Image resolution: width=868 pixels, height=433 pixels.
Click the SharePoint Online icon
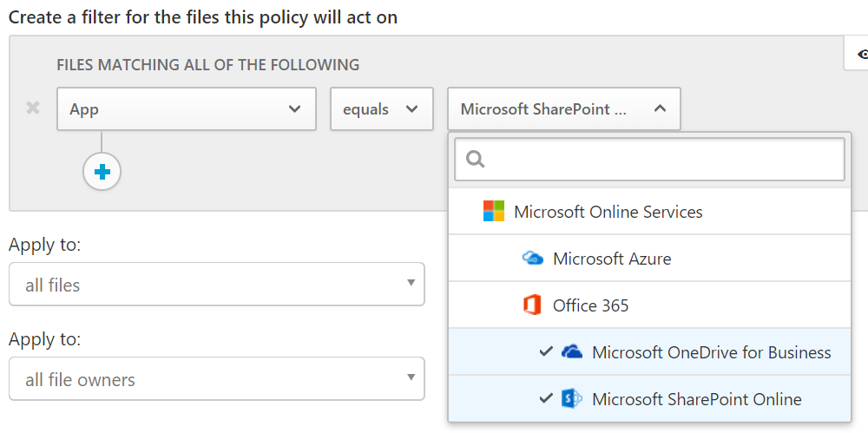coord(571,399)
